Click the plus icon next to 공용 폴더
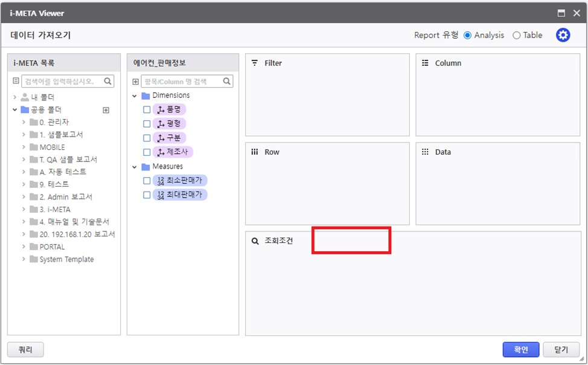This screenshot has height=365, width=588. pyautogui.click(x=106, y=110)
